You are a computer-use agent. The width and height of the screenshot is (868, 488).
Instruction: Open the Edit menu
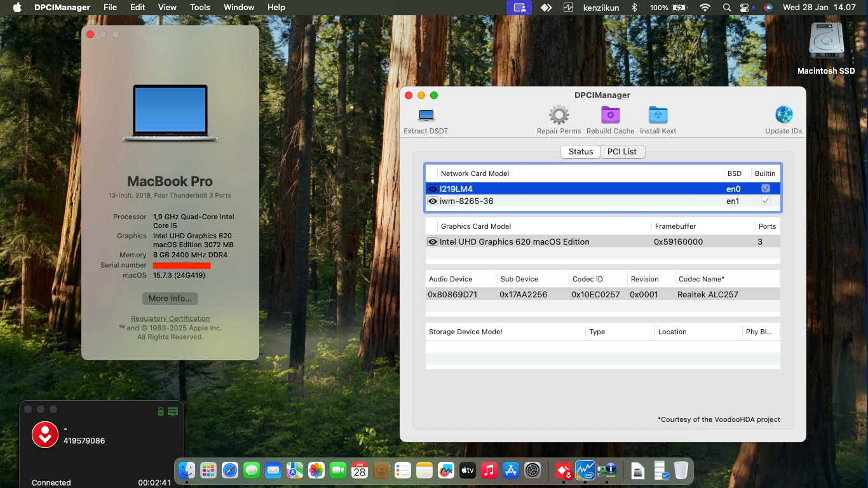point(137,7)
